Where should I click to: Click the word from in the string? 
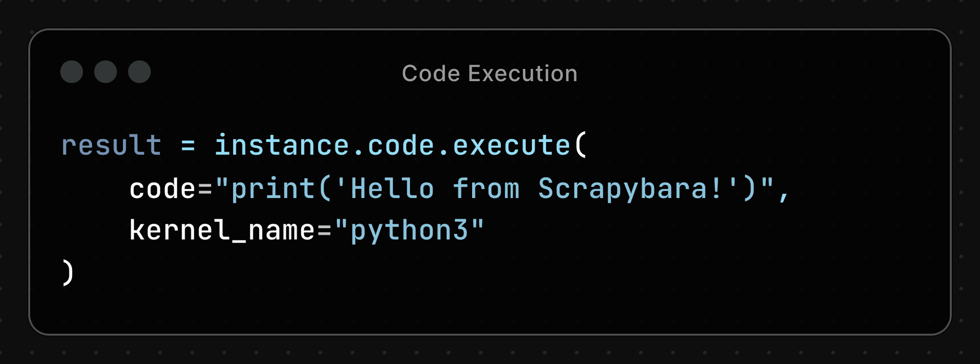[x=486, y=189]
